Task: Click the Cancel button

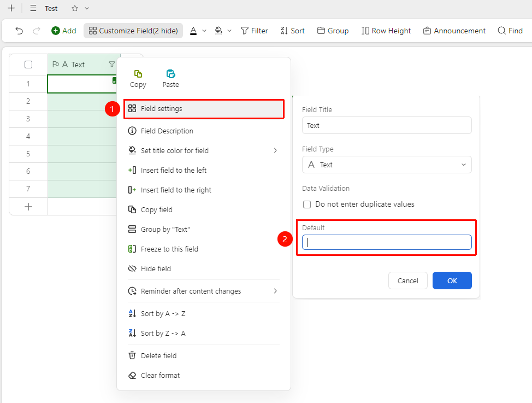Action: coord(408,281)
